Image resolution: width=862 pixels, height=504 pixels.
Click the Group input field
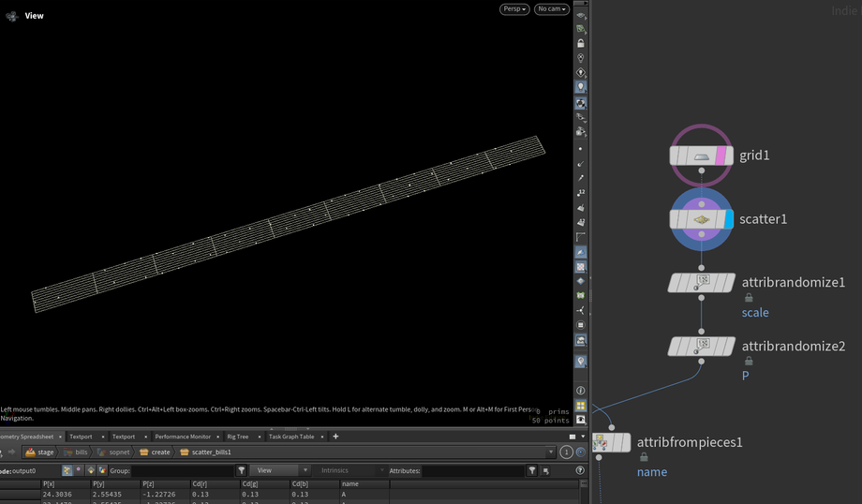pos(183,470)
